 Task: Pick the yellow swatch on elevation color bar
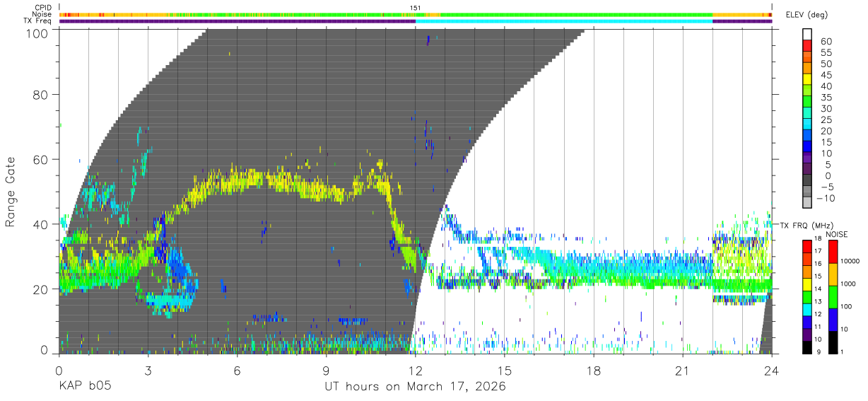pyautogui.click(x=808, y=80)
